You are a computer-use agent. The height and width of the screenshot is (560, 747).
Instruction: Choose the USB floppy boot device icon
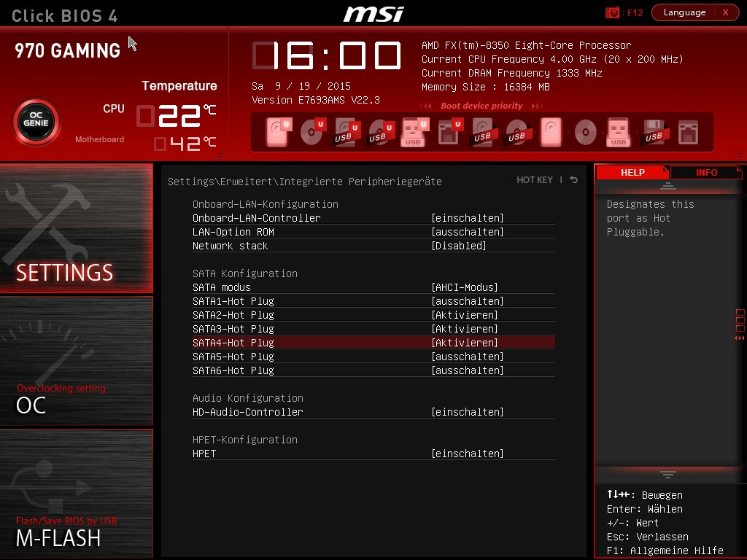[656, 132]
